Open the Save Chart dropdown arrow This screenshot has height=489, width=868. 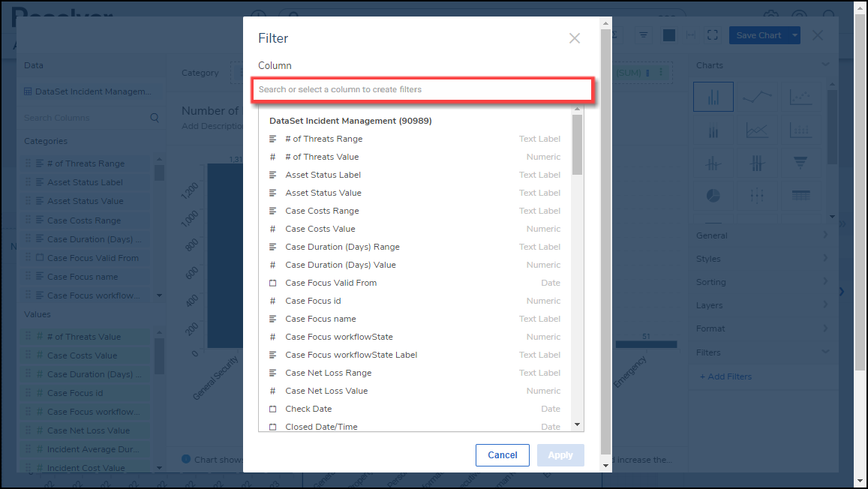point(795,35)
